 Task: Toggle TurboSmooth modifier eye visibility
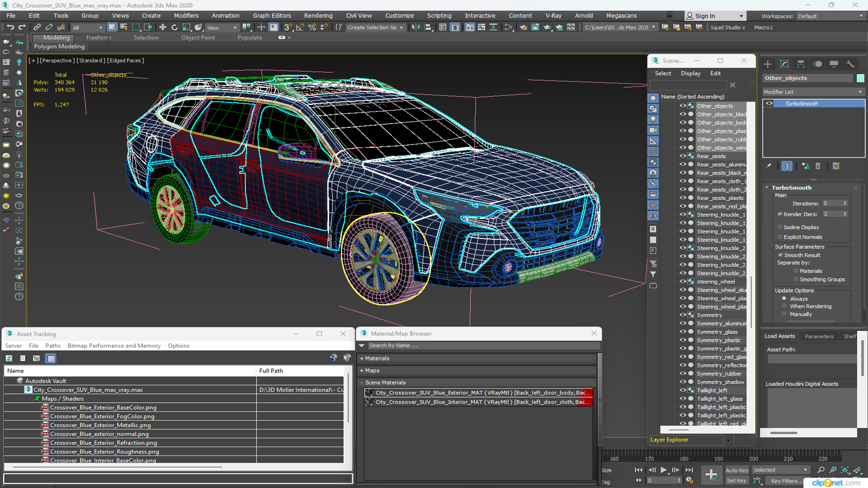point(769,103)
